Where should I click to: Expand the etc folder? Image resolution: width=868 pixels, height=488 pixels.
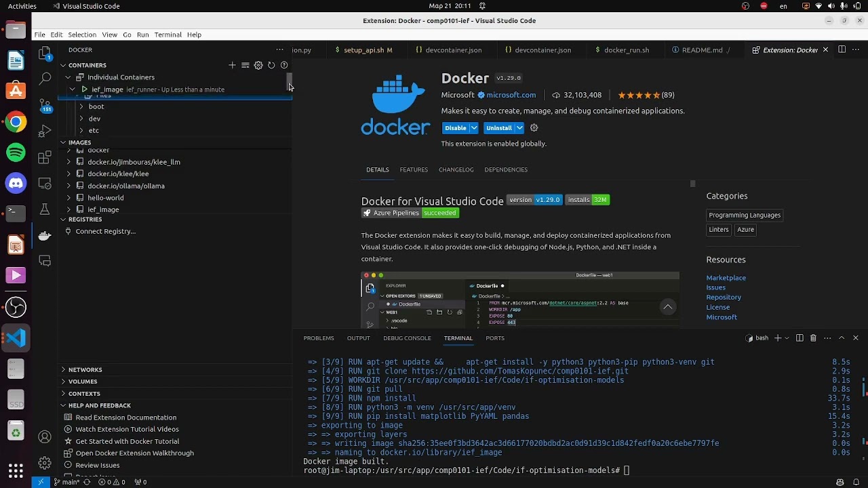81,130
